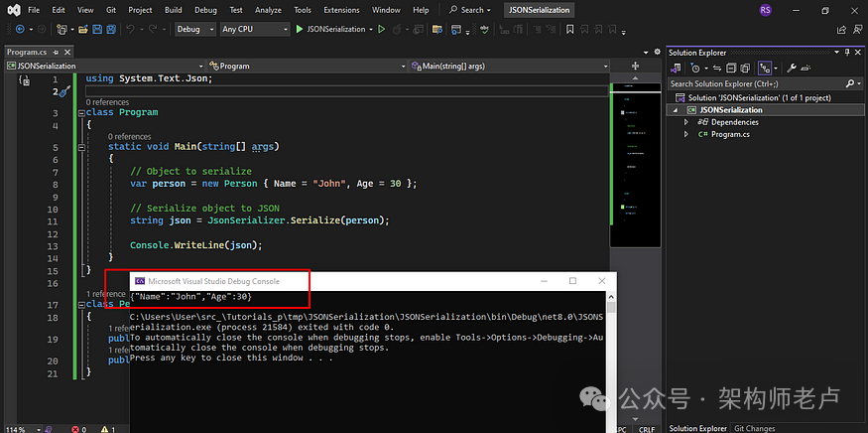Collapse the Main method outlining box

pos(81,147)
